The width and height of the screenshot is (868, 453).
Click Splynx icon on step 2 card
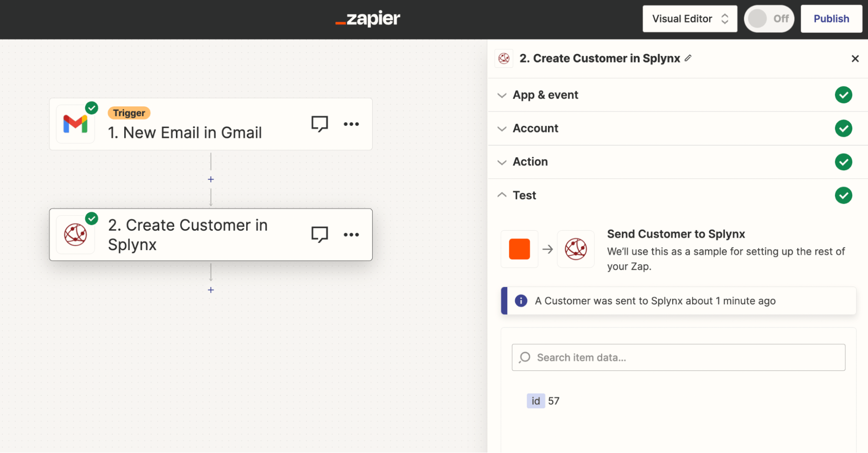(76, 235)
